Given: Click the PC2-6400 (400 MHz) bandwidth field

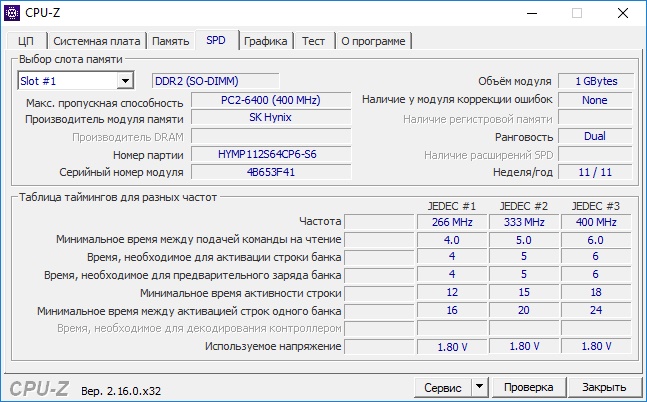Looking at the screenshot, I should 271,100.
